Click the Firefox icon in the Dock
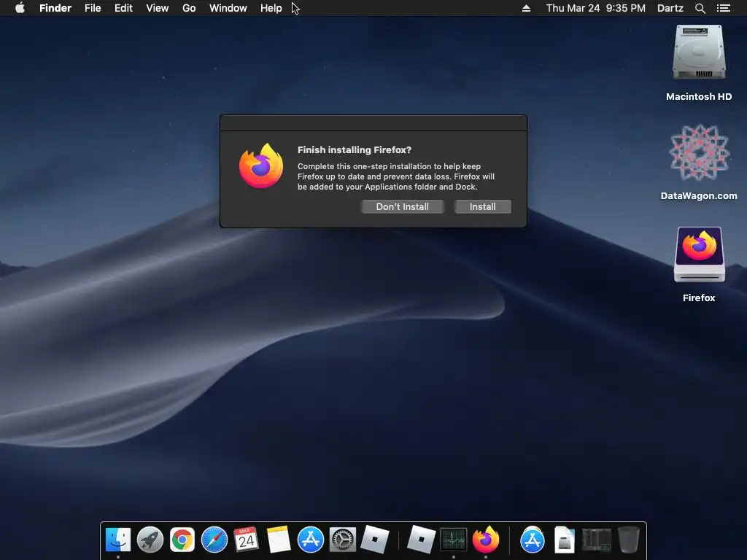The image size is (747, 560). 485,540
